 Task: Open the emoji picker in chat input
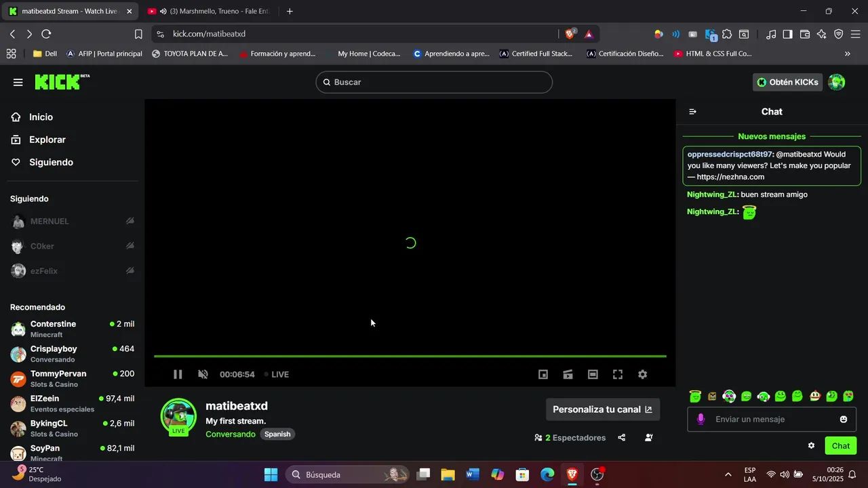click(844, 420)
